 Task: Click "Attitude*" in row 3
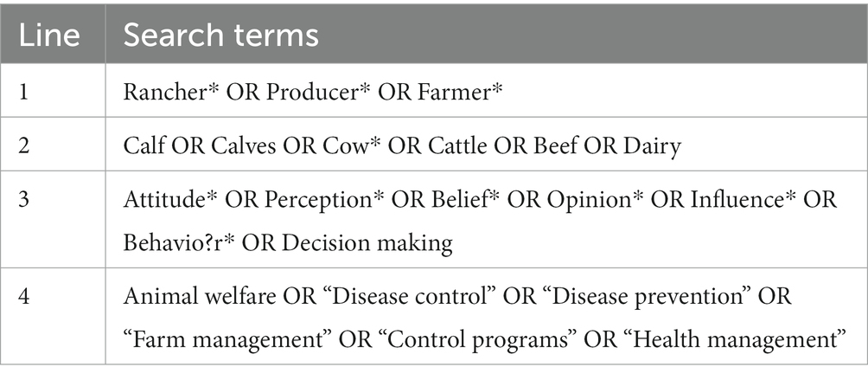click(170, 200)
